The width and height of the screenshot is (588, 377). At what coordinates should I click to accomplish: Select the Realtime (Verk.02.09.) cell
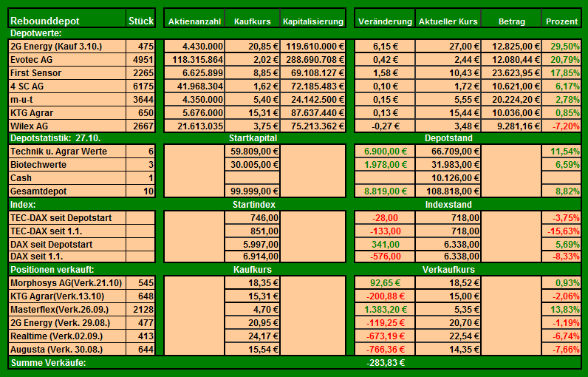click(x=66, y=336)
